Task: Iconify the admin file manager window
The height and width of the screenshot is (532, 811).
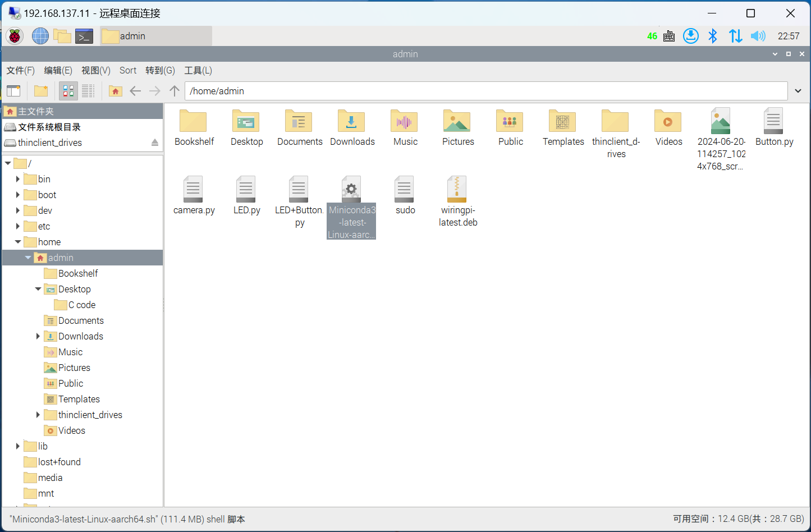Action: [x=775, y=54]
